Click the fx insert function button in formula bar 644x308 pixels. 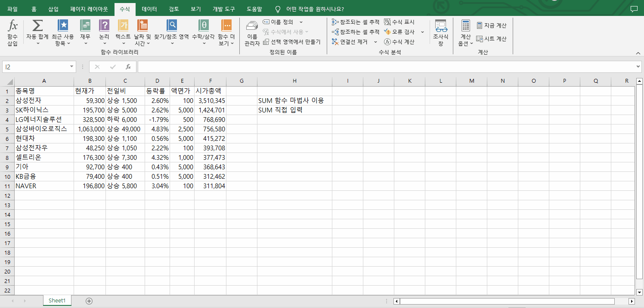coord(128,67)
